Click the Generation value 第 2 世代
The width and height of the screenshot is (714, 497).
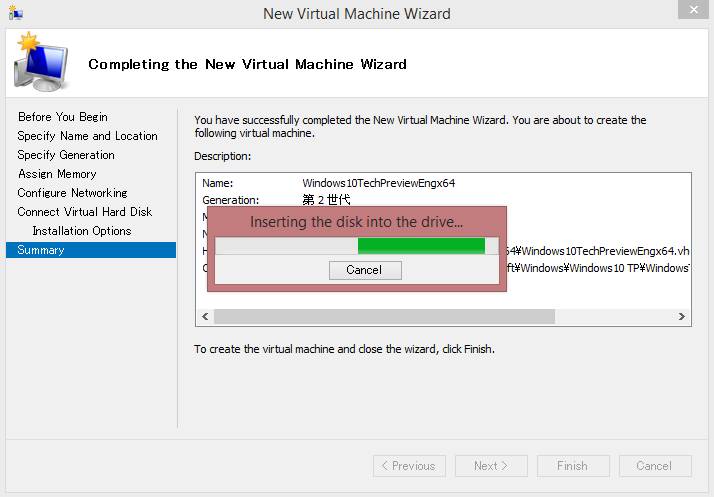pos(326,200)
